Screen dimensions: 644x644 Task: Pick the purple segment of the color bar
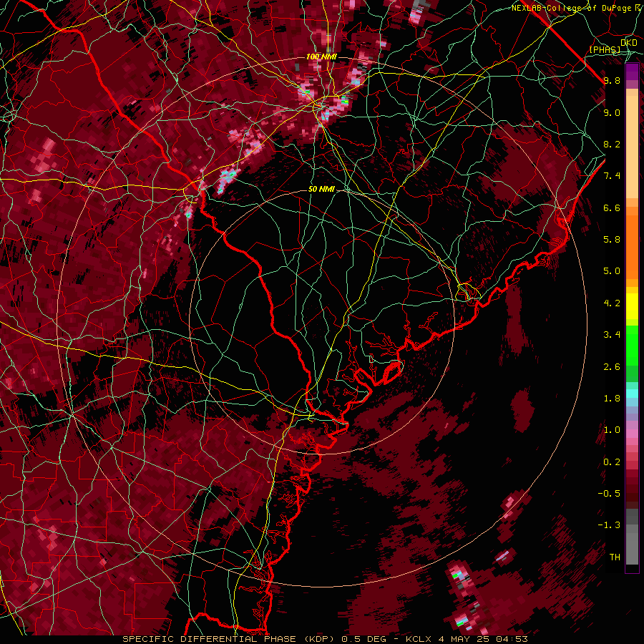pos(632,72)
